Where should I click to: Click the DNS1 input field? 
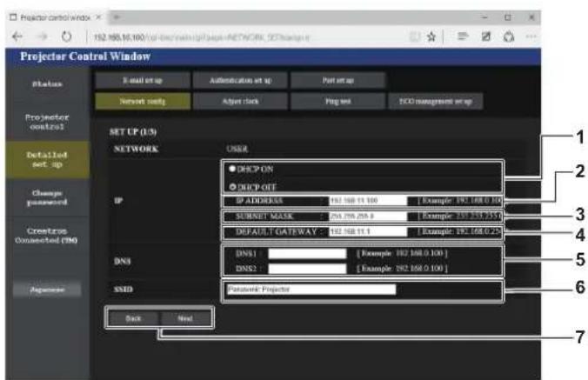[x=307, y=254]
